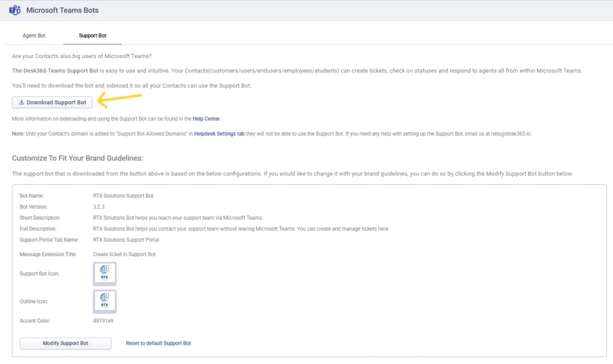The height and width of the screenshot is (364, 613).
Task: Click the Support Bot Icon thumbnail
Action: click(105, 274)
